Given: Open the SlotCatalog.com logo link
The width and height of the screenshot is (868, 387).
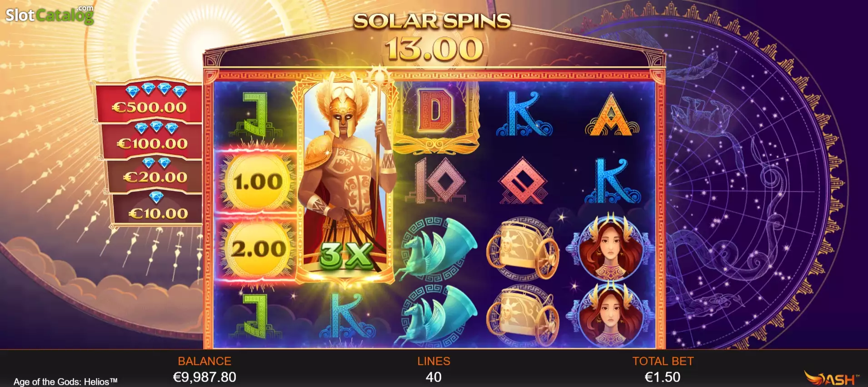Looking at the screenshot, I should pos(50,15).
